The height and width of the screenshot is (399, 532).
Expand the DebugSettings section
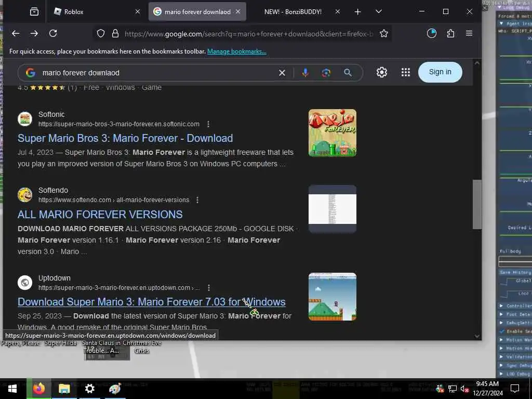coord(501,323)
